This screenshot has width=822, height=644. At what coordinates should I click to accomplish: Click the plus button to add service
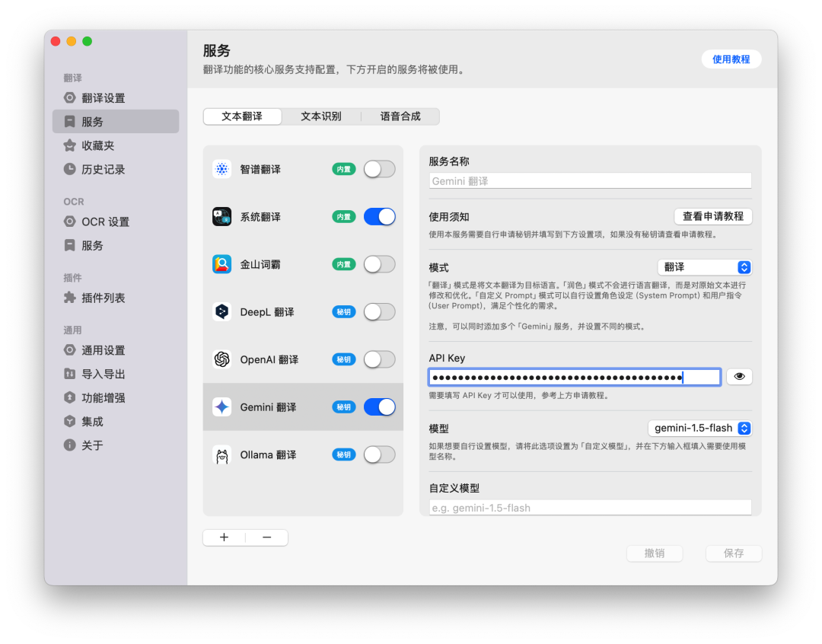(224, 537)
